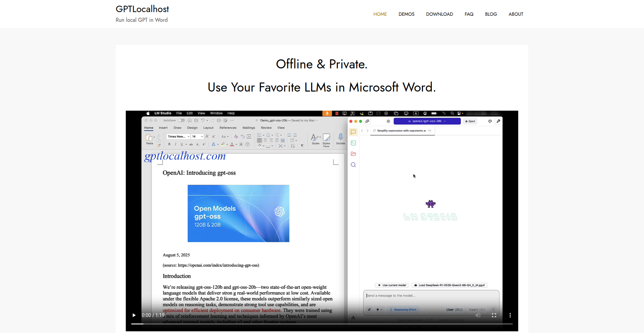Viewport: 644px width, 333px height.
Task: Open the Change Case (Aa) dropdown
Action: 225,136
